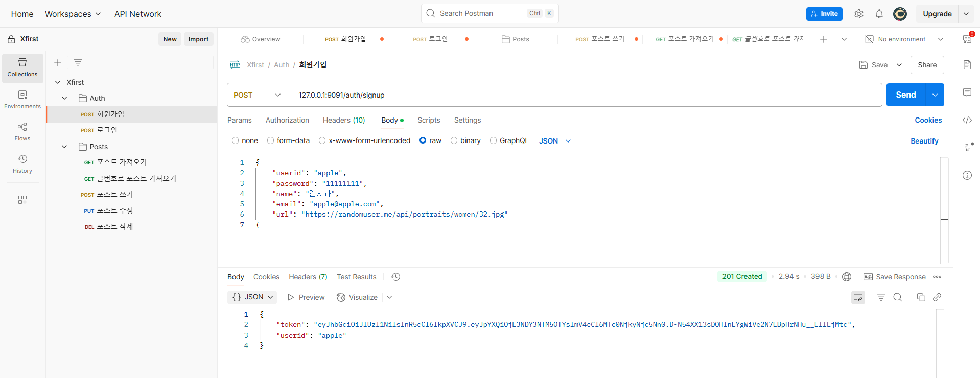This screenshot has width=980, height=378.
Task: Search within the response body
Action: tap(897, 297)
